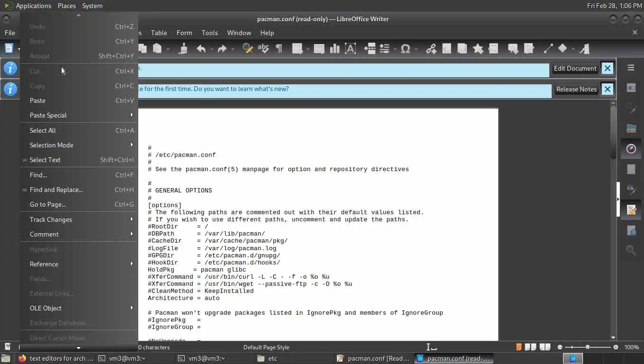Click the Insert Footnote toolbar icon
This screenshot has width=644, height=364.
447,48
